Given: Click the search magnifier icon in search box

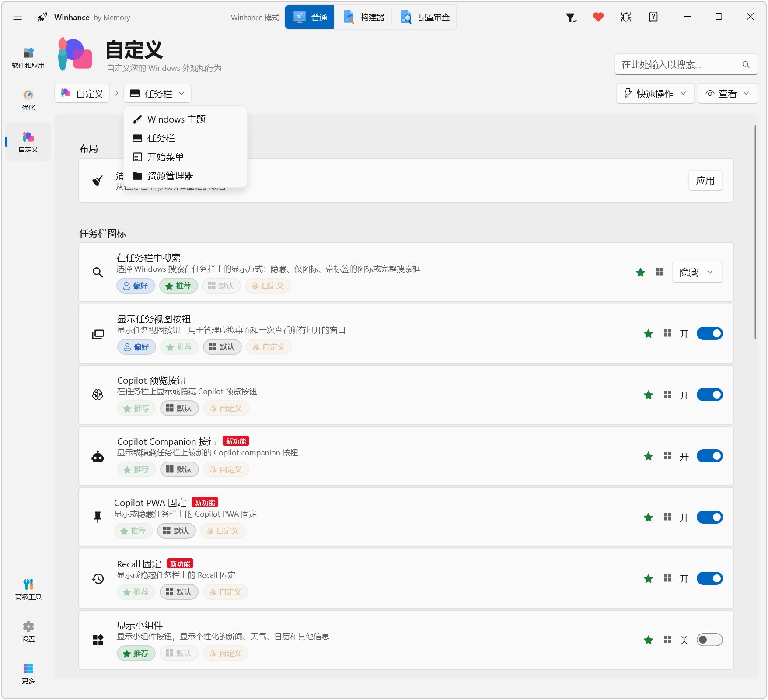Looking at the screenshot, I should coord(746,65).
